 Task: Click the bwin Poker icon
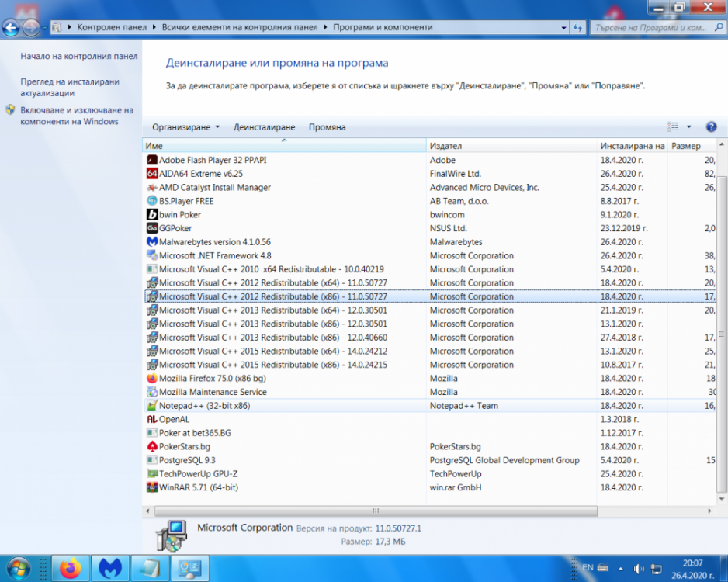pyautogui.click(x=152, y=214)
